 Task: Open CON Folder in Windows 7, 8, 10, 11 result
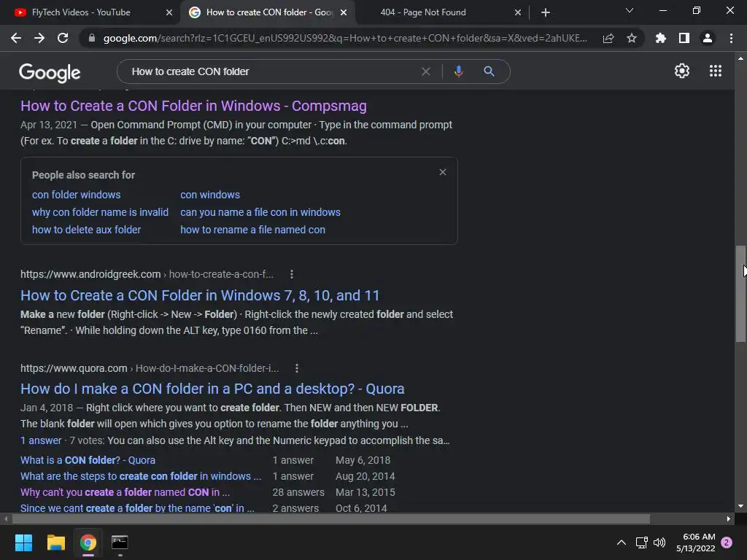[x=200, y=295]
